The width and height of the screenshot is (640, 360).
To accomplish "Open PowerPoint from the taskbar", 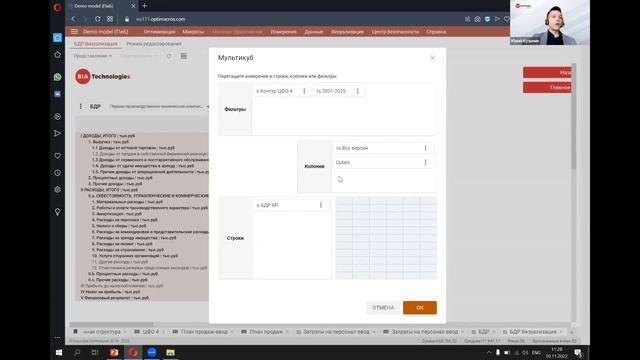I will [x=114, y=353].
